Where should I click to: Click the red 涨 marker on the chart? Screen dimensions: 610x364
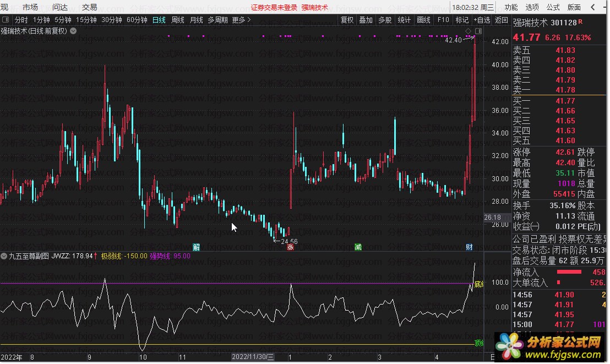click(290, 247)
